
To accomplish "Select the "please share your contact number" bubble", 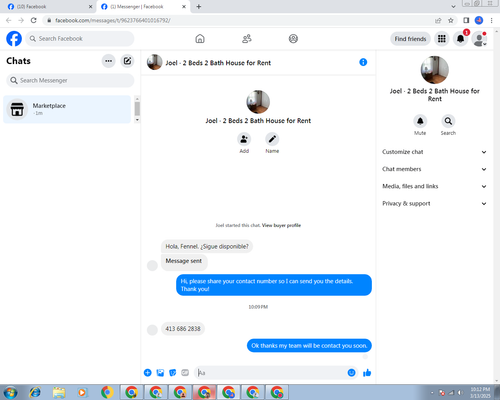I will pyautogui.click(x=274, y=285).
